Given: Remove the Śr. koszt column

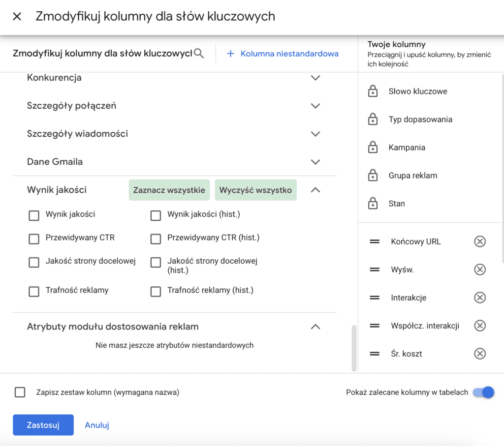Looking at the screenshot, I should click(x=479, y=354).
